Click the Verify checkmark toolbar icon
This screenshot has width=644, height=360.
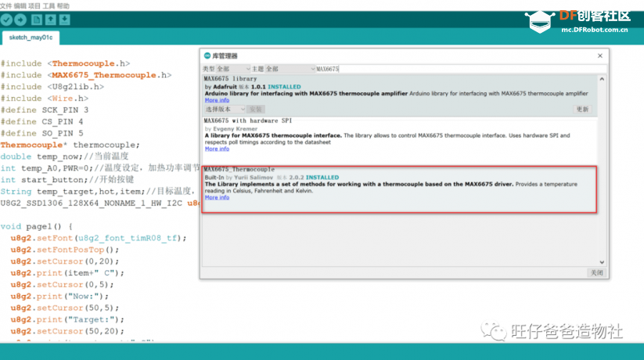[6, 20]
